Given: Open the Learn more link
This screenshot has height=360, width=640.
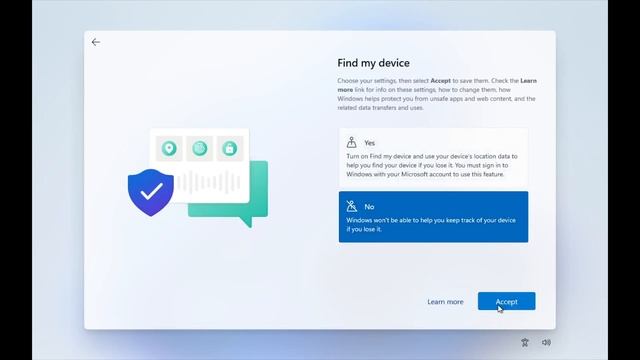Looking at the screenshot, I should tap(445, 302).
